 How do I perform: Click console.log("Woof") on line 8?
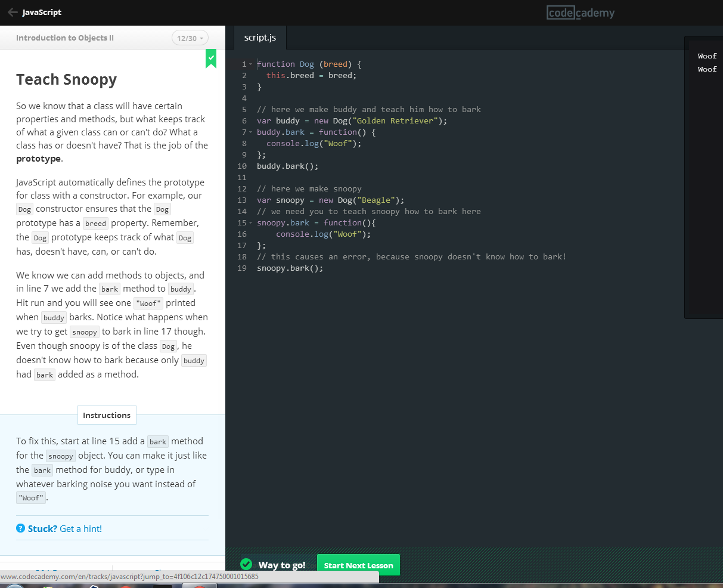[314, 143]
